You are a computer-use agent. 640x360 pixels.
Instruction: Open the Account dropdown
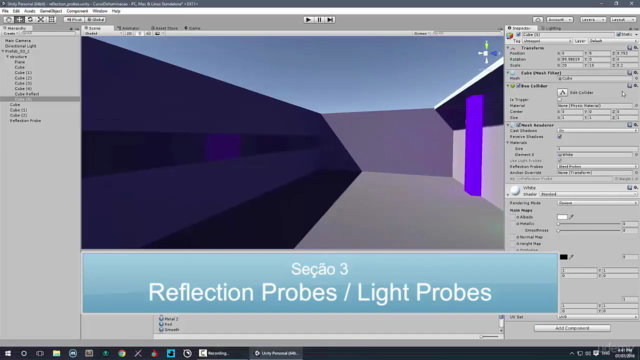click(x=559, y=20)
